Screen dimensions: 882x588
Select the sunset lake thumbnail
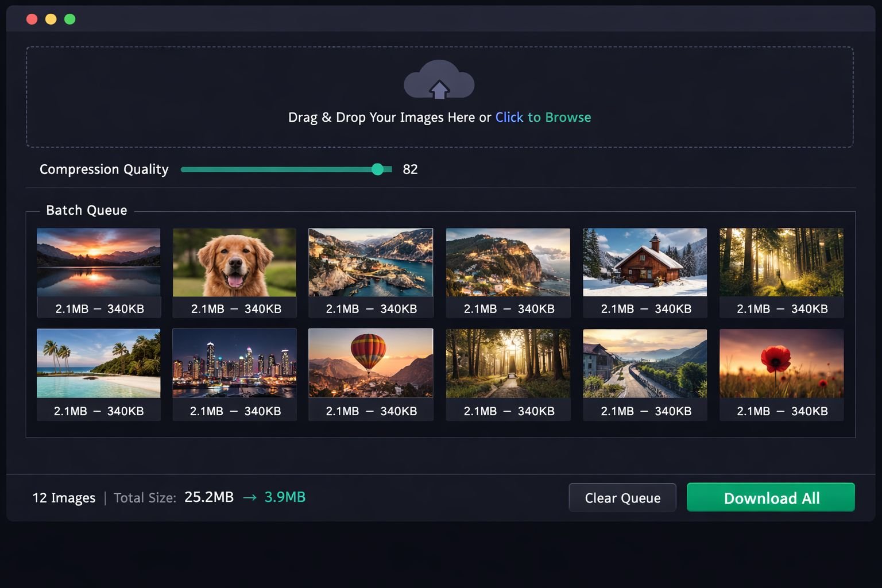coord(99,262)
